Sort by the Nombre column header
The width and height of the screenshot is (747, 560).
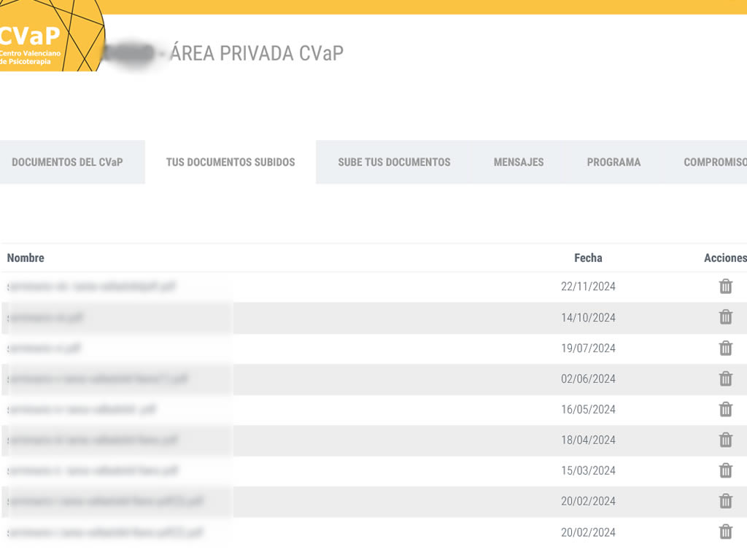coord(26,257)
